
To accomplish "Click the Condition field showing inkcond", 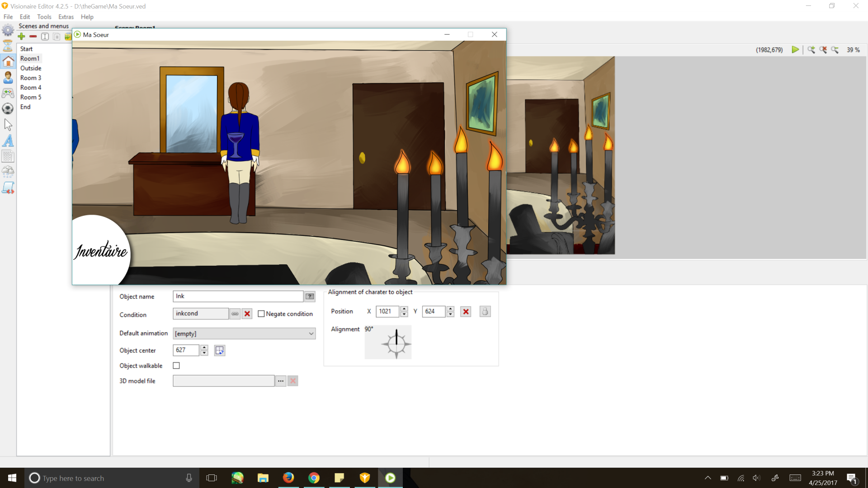I will point(201,314).
